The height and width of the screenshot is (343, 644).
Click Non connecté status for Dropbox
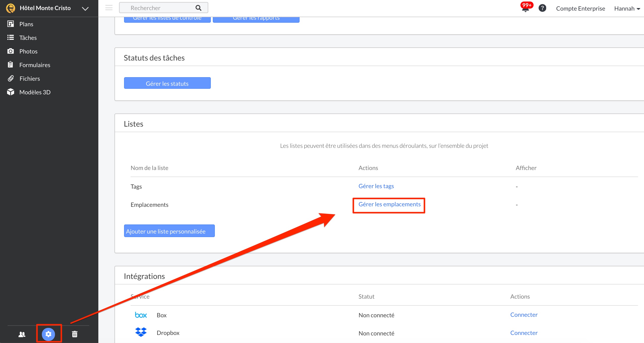(376, 333)
